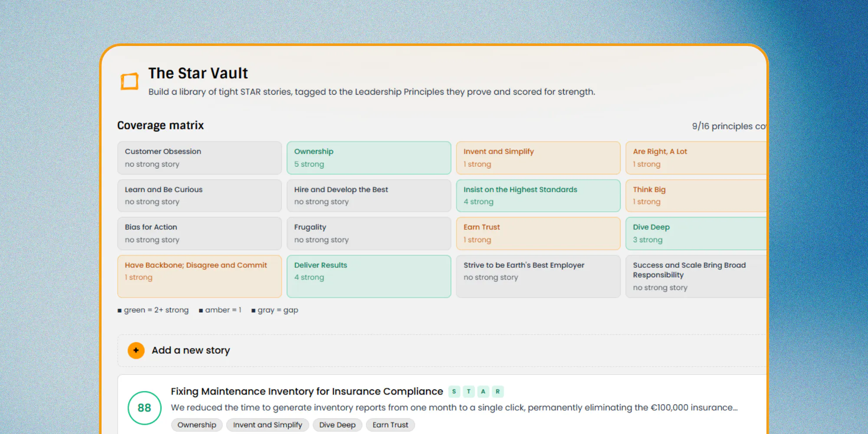
Task: Click 'The Star Vault' page title
Action: point(198,73)
